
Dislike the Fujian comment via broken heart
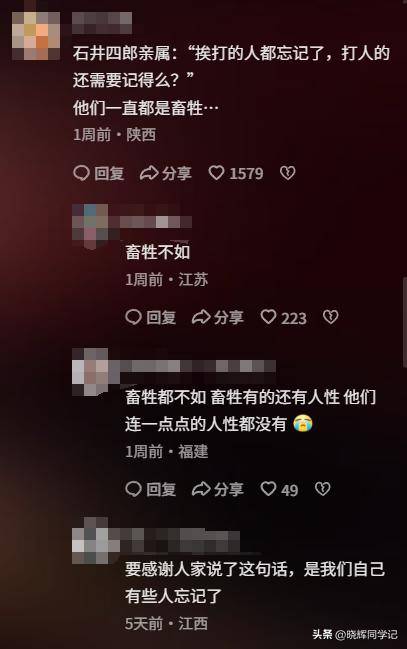point(323,489)
